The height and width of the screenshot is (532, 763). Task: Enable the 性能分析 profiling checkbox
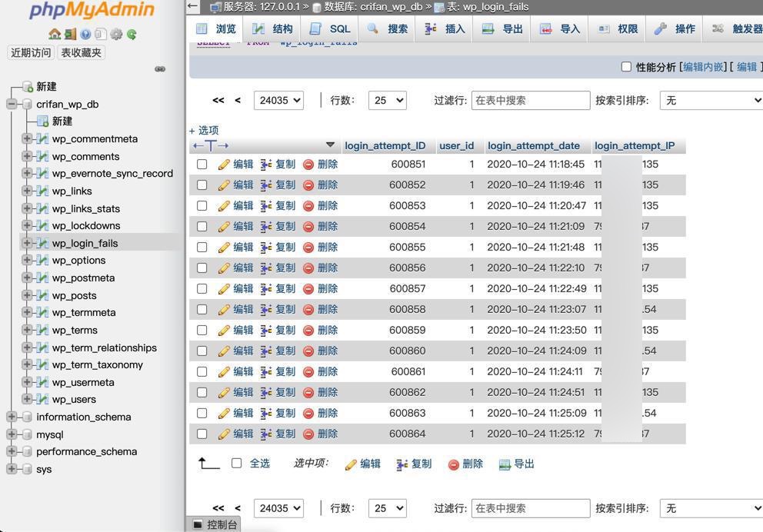626,67
